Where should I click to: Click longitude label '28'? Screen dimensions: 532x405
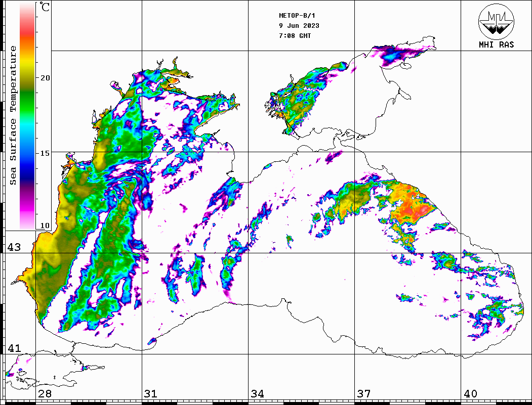pos(45,394)
